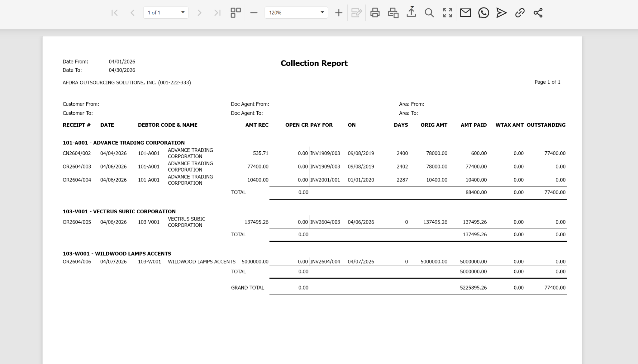Go to previous page

(x=132, y=13)
